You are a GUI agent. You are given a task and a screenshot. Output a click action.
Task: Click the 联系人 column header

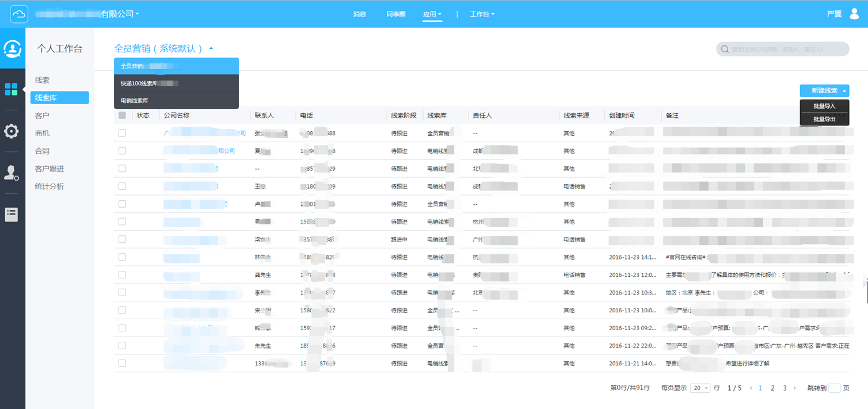click(264, 116)
